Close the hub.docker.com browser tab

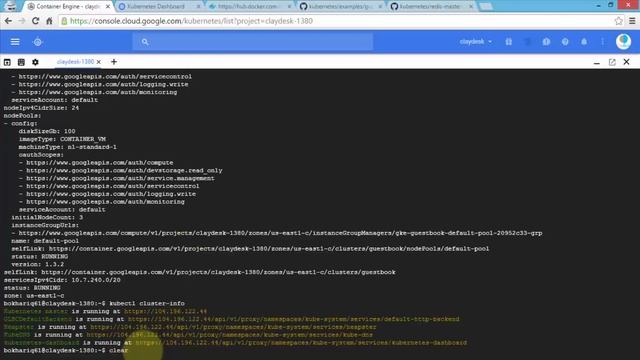click(289, 7)
